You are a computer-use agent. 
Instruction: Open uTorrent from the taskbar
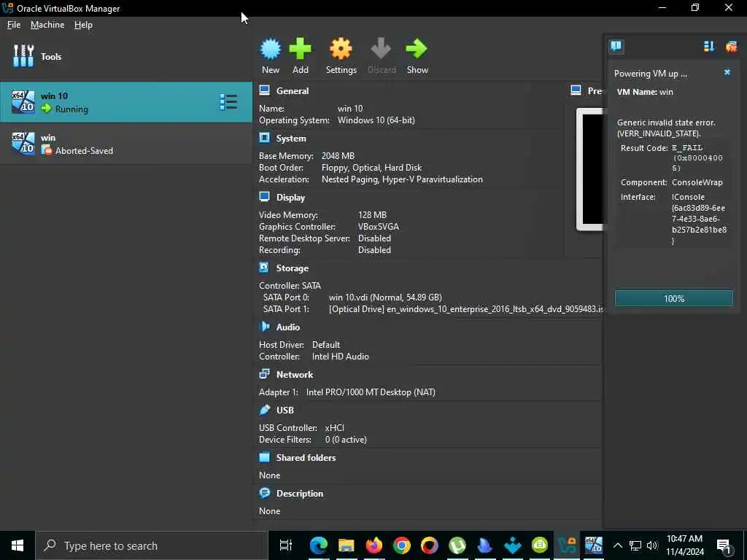(x=457, y=545)
